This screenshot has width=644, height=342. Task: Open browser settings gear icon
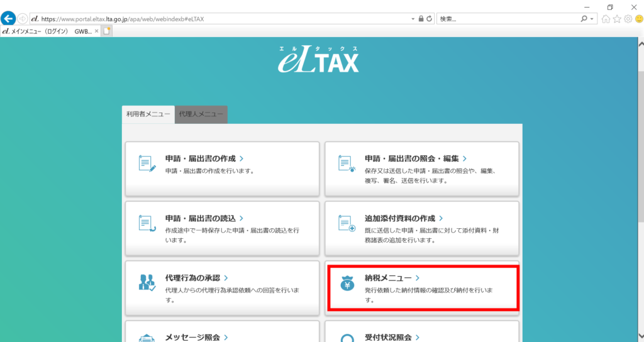coord(627,19)
